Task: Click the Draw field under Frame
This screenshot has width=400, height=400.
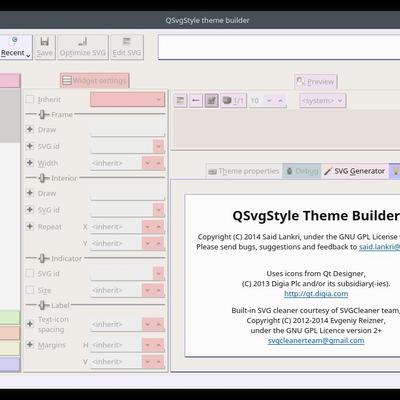Action: click(127, 130)
